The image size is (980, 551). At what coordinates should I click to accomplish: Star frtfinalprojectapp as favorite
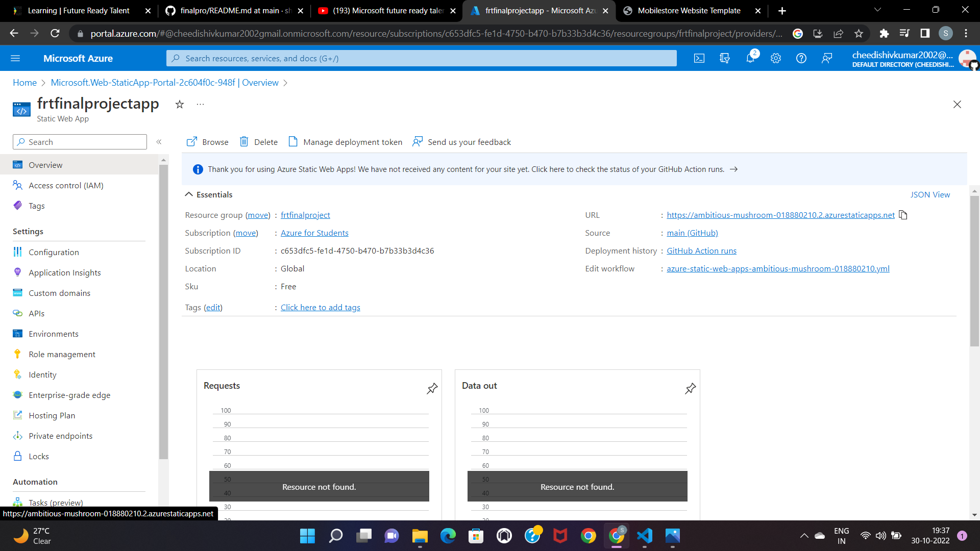point(179,104)
